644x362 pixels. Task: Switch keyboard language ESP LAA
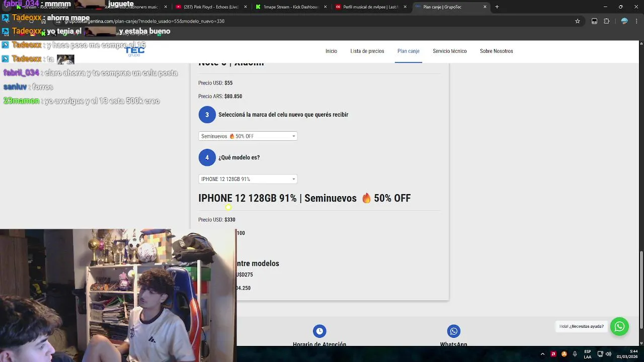588,354
